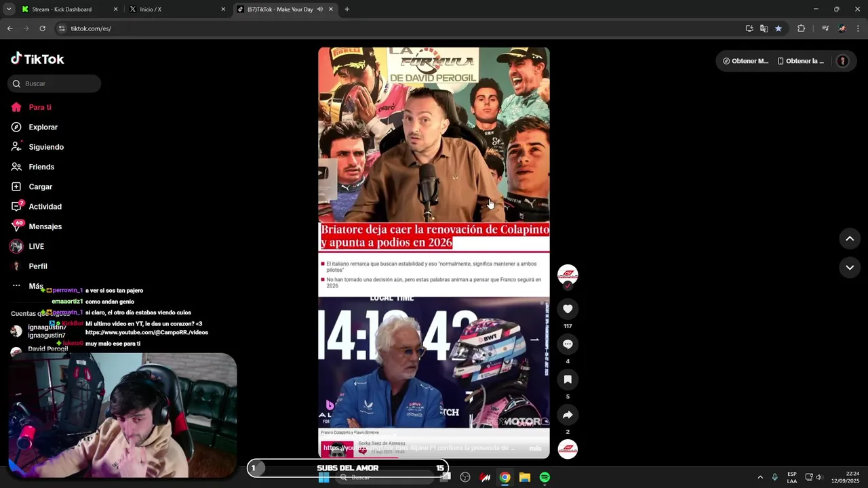Open Chrome profile avatar
Image resolution: width=868 pixels, height=488 pixels.
click(842, 28)
